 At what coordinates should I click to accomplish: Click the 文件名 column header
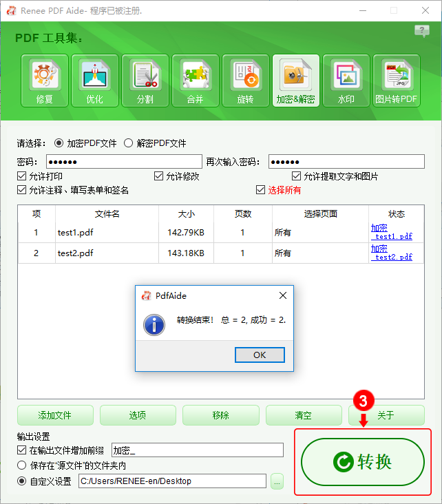tap(107, 213)
